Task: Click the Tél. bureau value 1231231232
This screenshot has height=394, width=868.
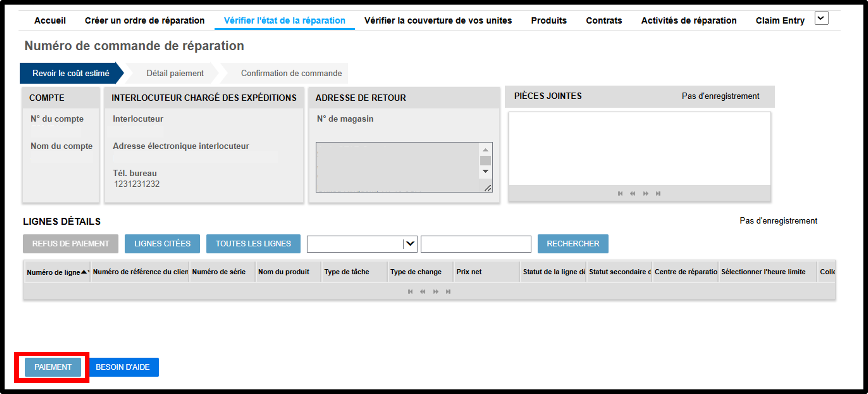Action: (137, 184)
